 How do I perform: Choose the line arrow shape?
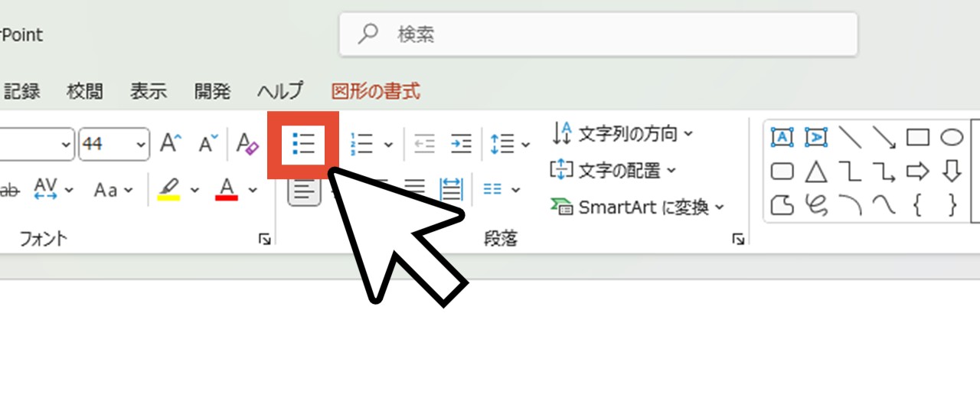(884, 137)
